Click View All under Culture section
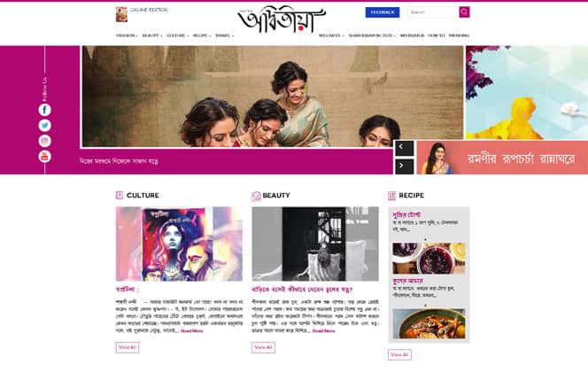Screen dimensions: 588x372 click(128, 347)
